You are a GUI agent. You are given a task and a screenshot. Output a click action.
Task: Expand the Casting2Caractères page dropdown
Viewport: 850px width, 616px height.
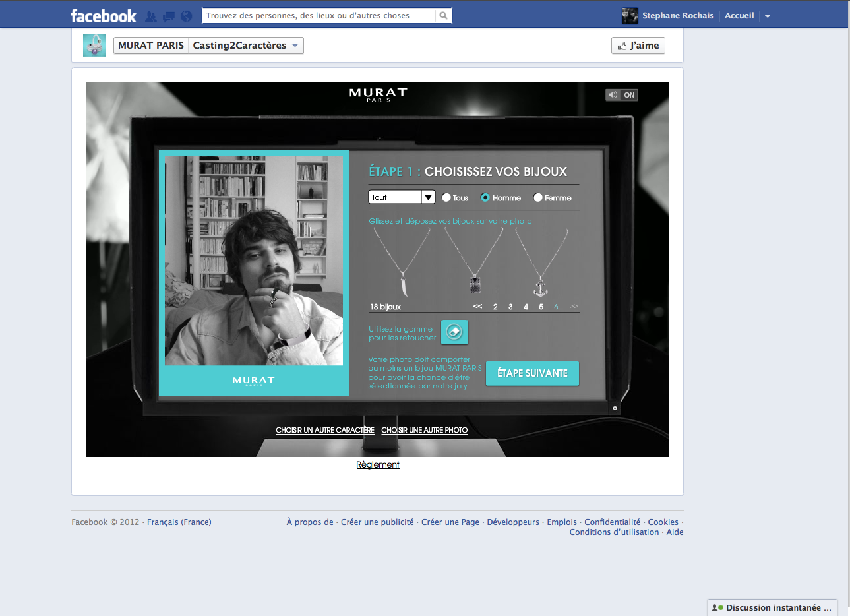tap(295, 46)
